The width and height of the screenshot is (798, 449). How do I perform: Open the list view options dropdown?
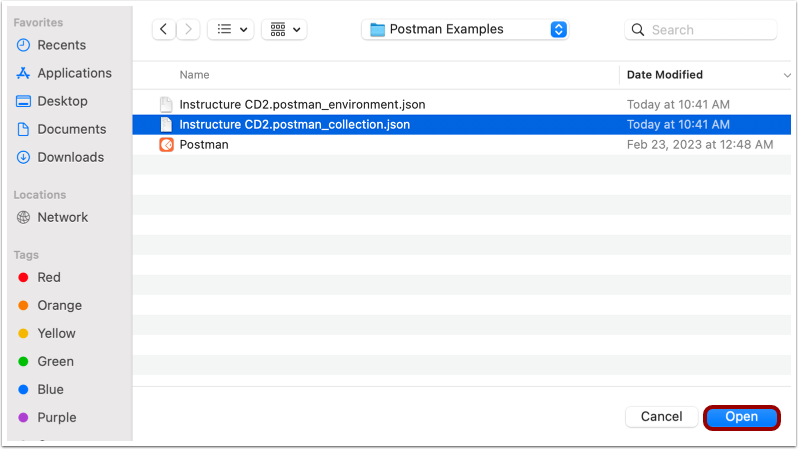[x=231, y=30]
